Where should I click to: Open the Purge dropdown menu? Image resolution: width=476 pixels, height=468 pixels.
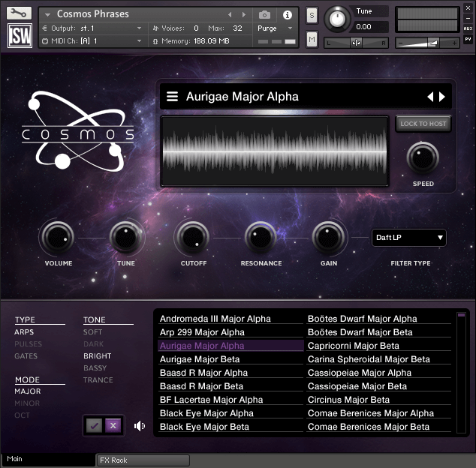pos(275,28)
